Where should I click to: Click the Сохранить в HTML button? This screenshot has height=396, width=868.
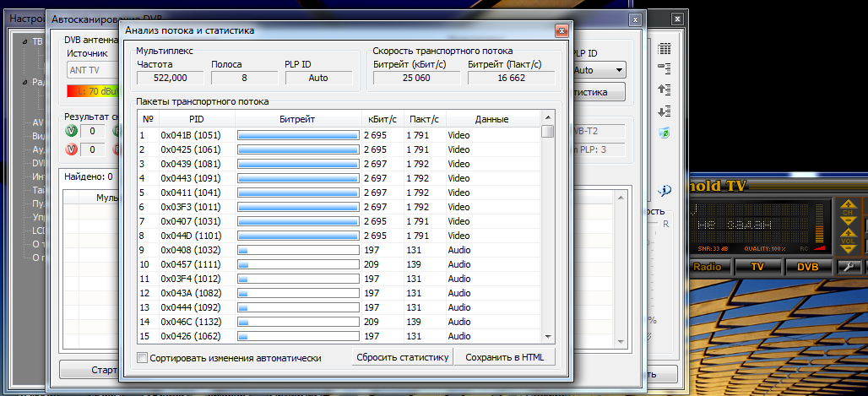(x=505, y=357)
